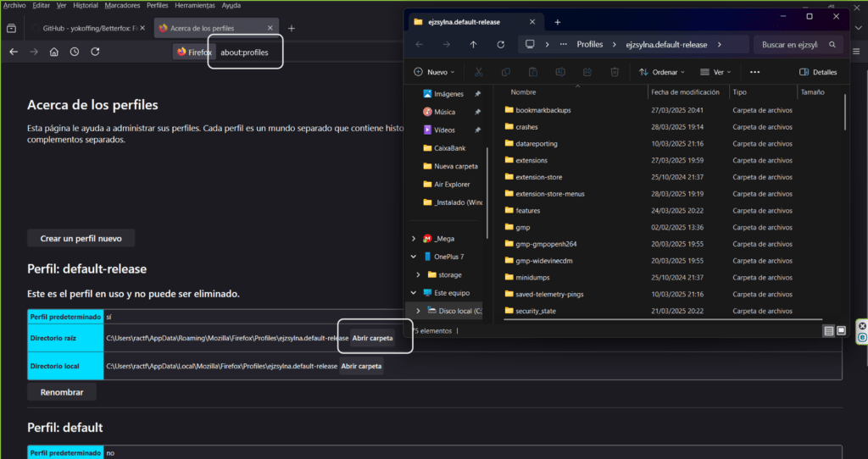Expand the storage tree node

point(419,274)
